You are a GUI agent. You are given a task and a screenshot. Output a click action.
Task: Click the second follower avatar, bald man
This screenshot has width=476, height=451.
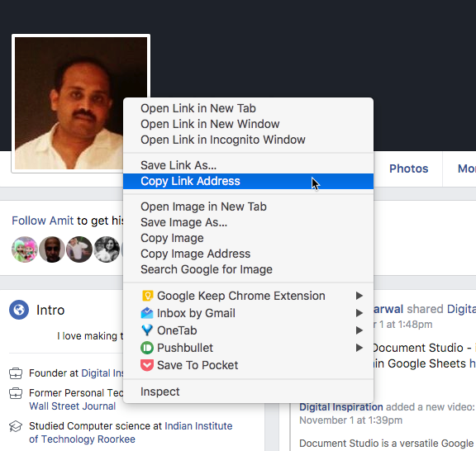click(52, 249)
